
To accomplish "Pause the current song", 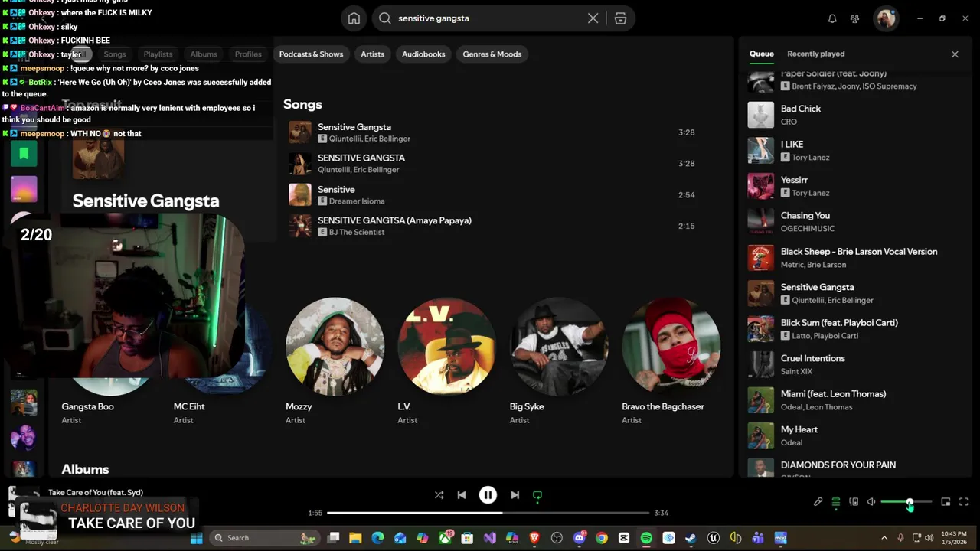I will (488, 495).
